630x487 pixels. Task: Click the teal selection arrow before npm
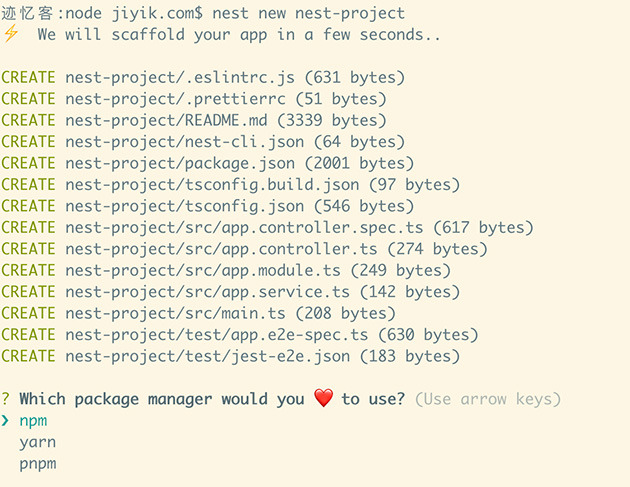5,420
